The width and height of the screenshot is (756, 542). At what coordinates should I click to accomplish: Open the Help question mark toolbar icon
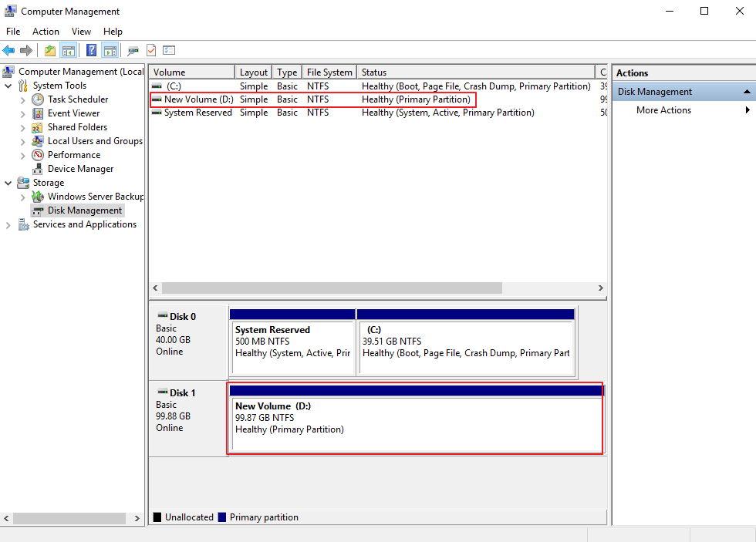(91, 50)
